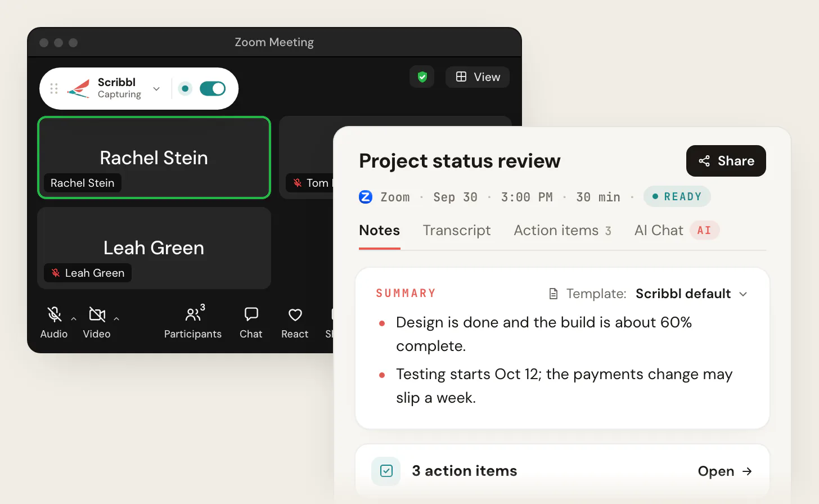This screenshot has height=504, width=819.
Task: Grab the Scribbl widget drag handle
Action: 54,88
